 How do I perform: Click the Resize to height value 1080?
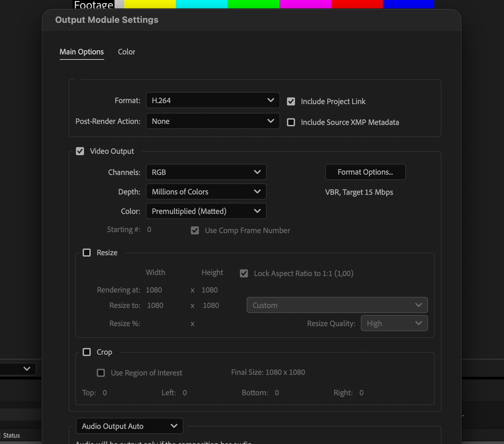pyautogui.click(x=211, y=305)
